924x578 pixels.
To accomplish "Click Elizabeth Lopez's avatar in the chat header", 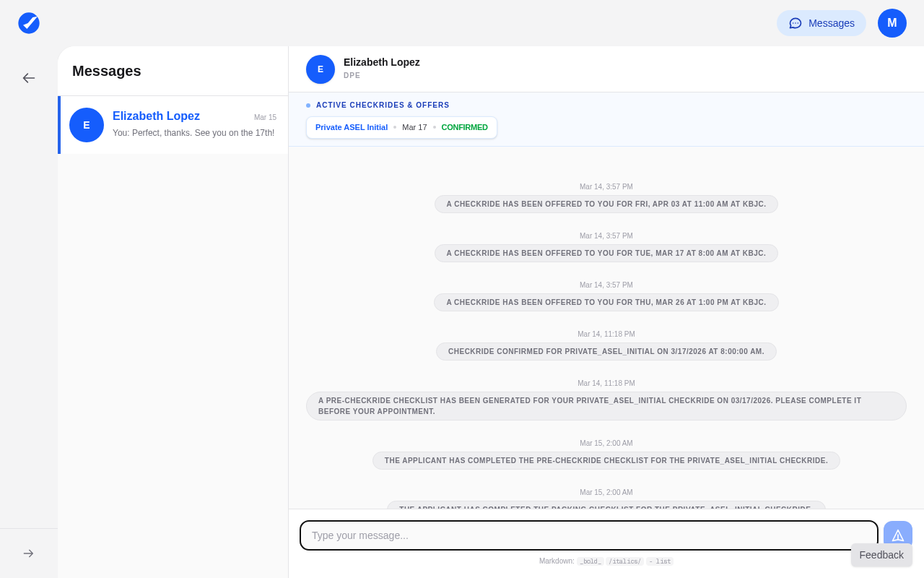I will [321, 69].
